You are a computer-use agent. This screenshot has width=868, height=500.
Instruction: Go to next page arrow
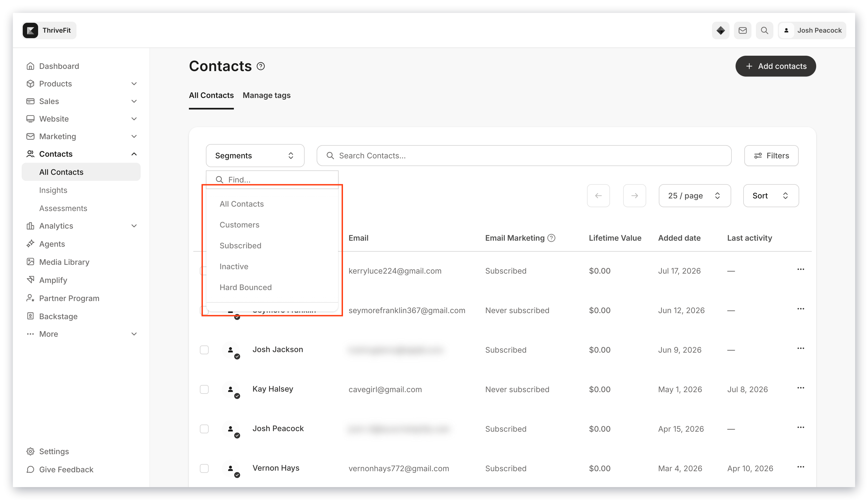[634, 196]
